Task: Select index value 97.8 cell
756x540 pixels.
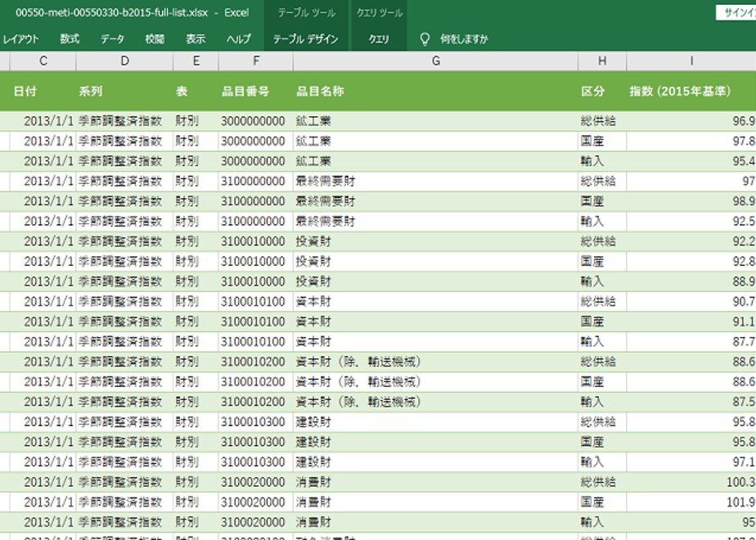Action: [691, 142]
